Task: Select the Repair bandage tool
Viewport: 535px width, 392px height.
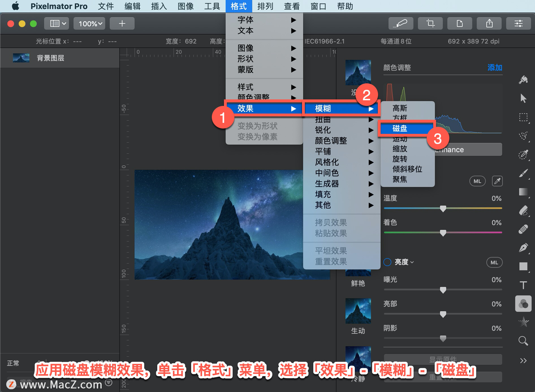Action: pyautogui.click(x=523, y=229)
